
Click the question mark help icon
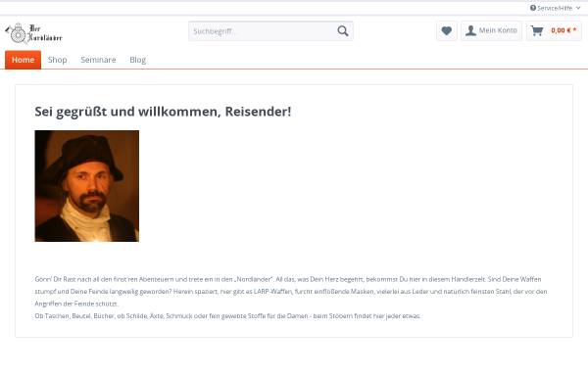[533, 8]
